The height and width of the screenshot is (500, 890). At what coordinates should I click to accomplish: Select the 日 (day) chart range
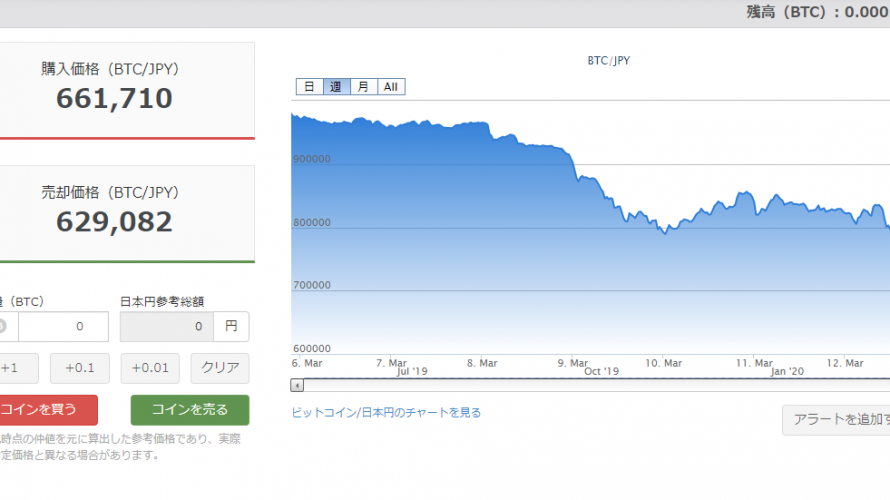coord(309,87)
